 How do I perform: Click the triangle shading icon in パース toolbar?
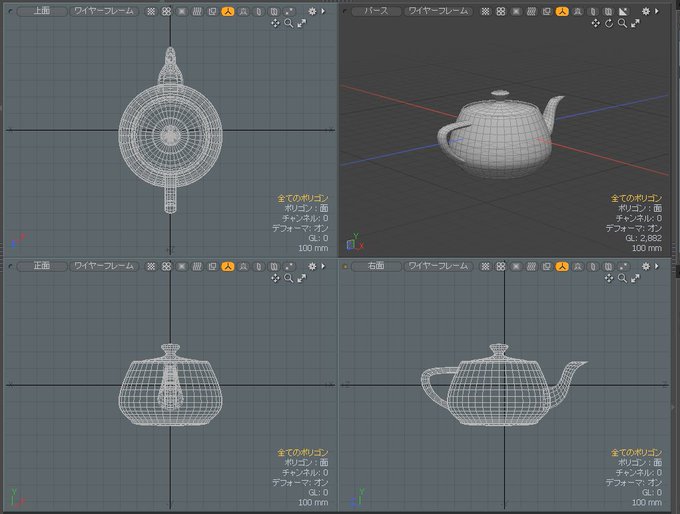click(623, 11)
